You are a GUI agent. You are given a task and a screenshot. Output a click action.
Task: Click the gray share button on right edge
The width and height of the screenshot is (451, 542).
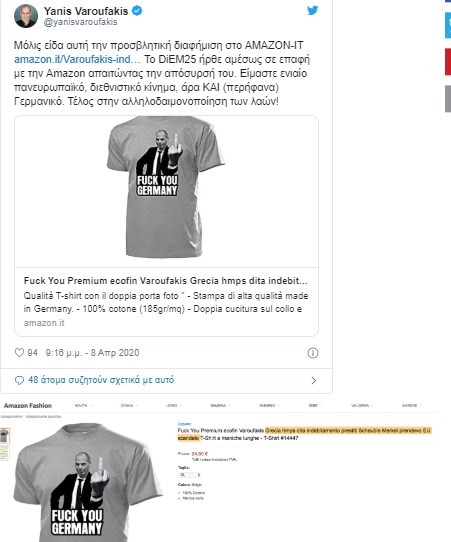coord(448,99)
